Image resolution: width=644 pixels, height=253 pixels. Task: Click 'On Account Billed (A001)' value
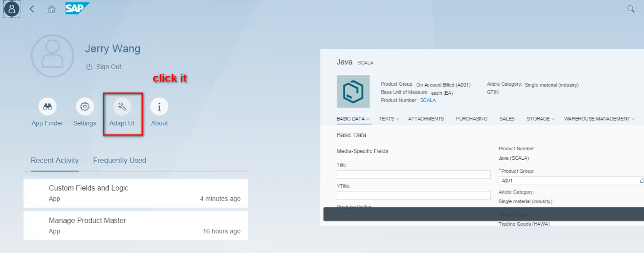[x=443, y=85]
